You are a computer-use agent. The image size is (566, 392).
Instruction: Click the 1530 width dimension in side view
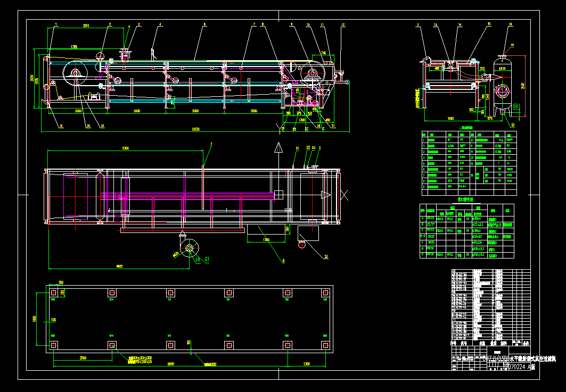click(x=450, y=118)
